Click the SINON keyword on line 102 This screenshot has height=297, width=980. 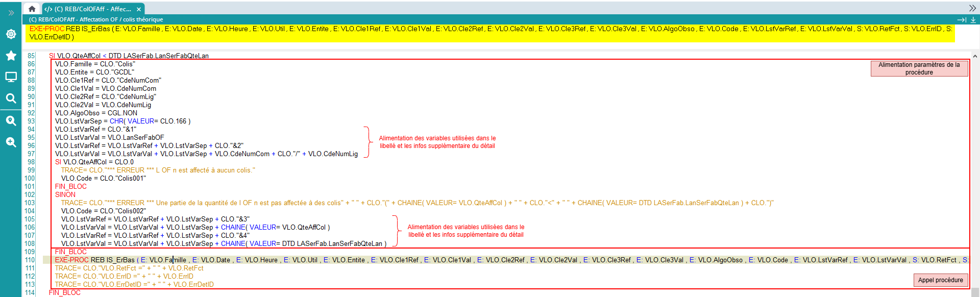65,195
